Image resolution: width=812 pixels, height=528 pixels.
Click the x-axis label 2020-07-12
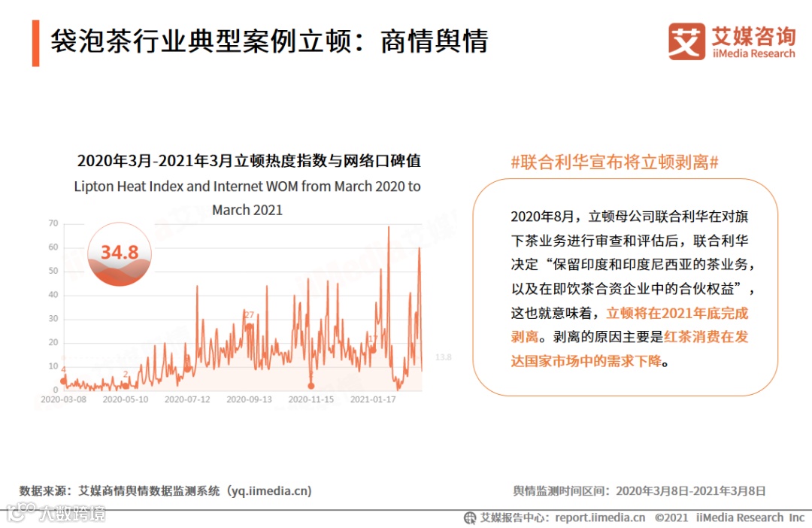187,399
